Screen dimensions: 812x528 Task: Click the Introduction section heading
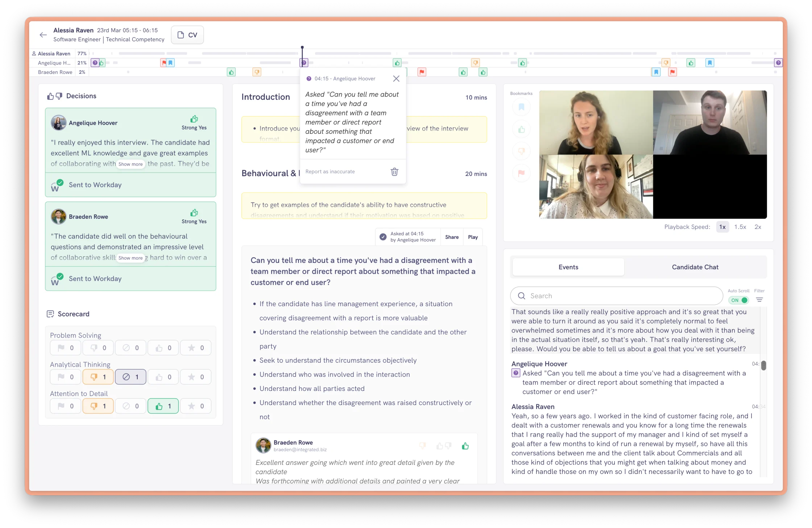tap(266, 97)
